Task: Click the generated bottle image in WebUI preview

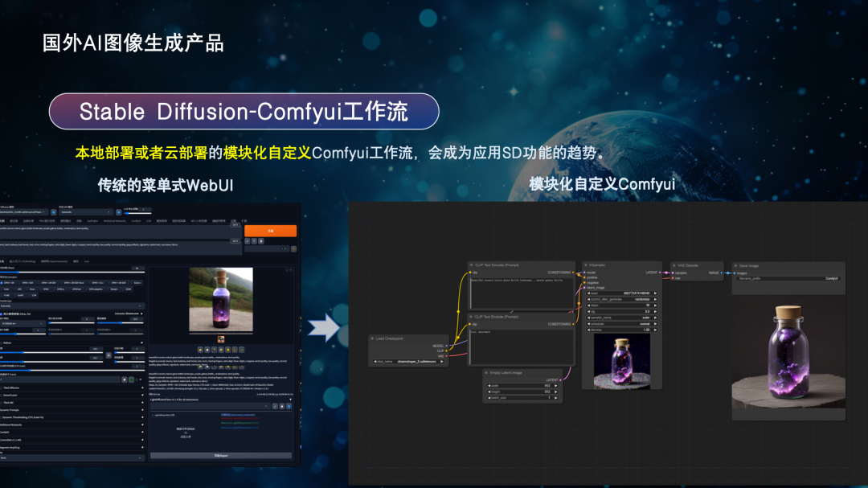Action: 221,299
